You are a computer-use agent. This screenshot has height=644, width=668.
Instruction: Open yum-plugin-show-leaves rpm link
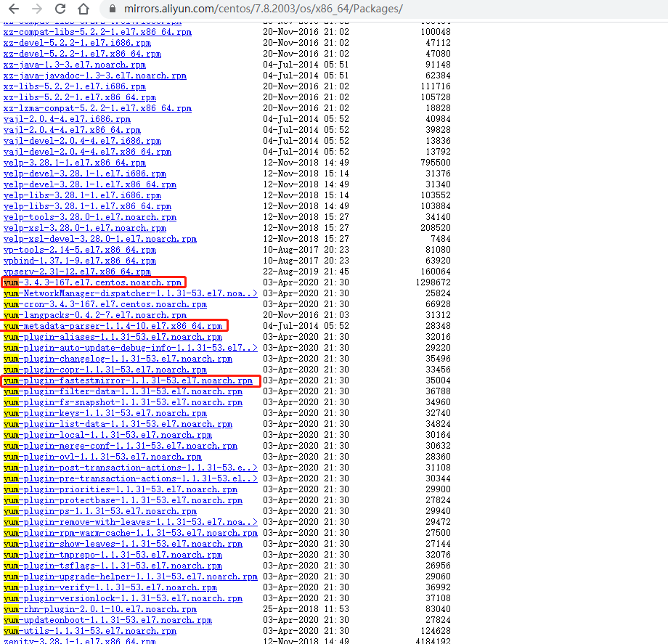(x=123, y=544)
